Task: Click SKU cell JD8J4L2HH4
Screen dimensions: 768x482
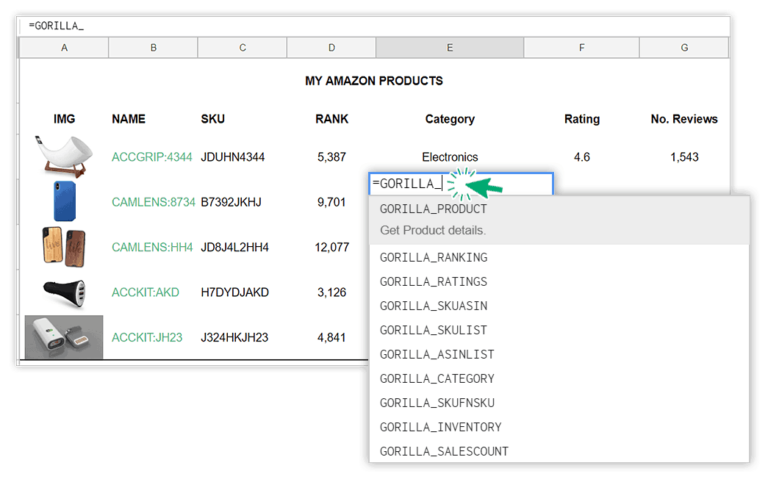Action: (x=235, y=247)
